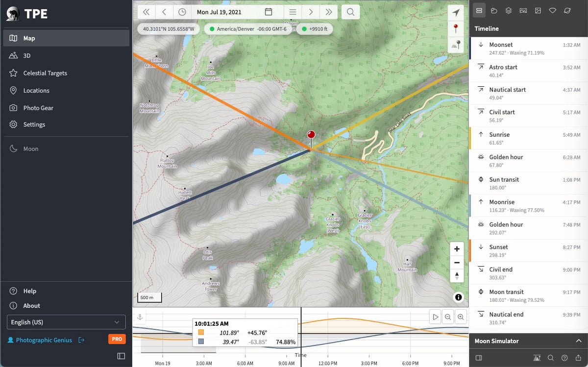Open Celestial Targets
Viewport: 588px width, 367px height.
point(66,73)
